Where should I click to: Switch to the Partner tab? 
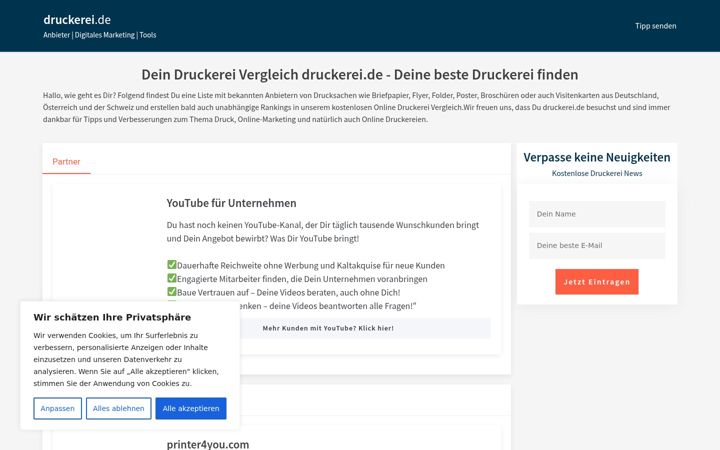coord(66,162)
